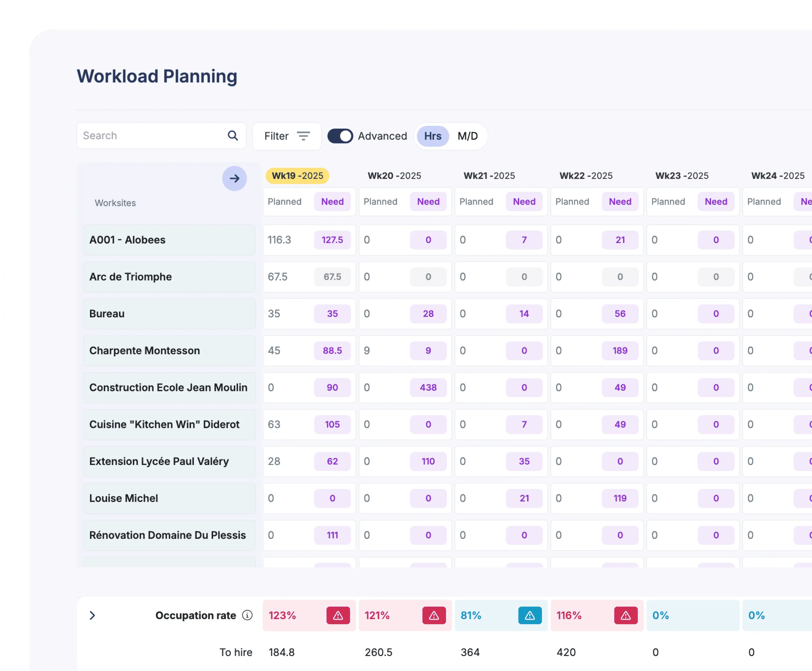Screen dimensions: 812x671
Task: Click the warning icon beside 123% occupation
Action: point(338,615)
